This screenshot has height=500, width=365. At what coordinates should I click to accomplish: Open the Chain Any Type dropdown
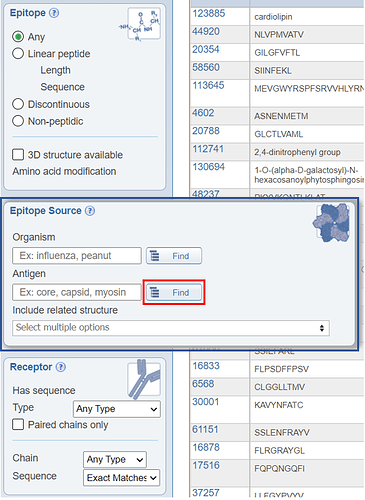[115, 460]
